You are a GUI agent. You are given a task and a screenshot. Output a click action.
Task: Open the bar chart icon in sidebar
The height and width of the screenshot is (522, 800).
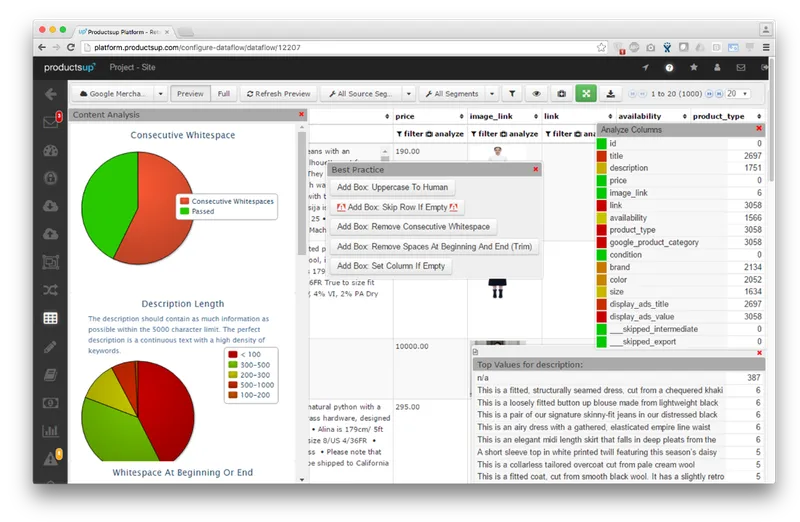[x=51, y=431]
